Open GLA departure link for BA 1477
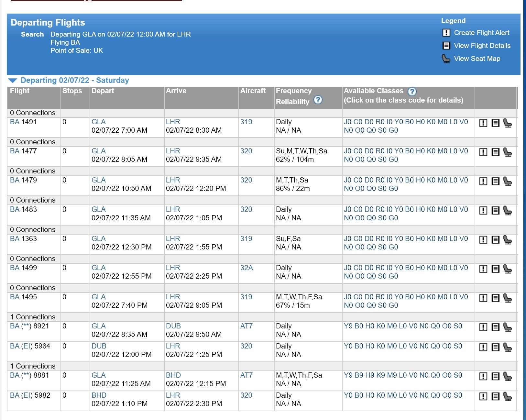Image resolution: width=526 pixels, height=420 pixels. (x=99, y=151)
